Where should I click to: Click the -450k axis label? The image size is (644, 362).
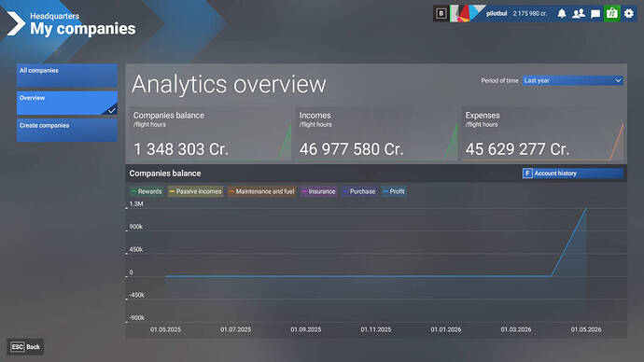tap(137, 295)
